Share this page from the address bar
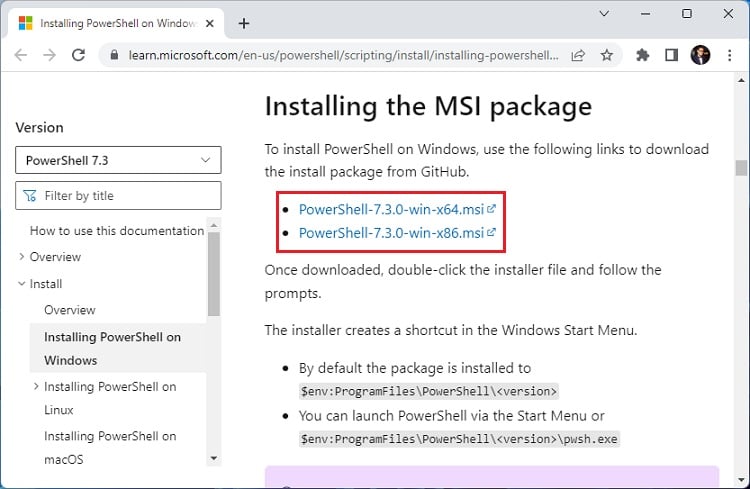 [x=578, y=56]
